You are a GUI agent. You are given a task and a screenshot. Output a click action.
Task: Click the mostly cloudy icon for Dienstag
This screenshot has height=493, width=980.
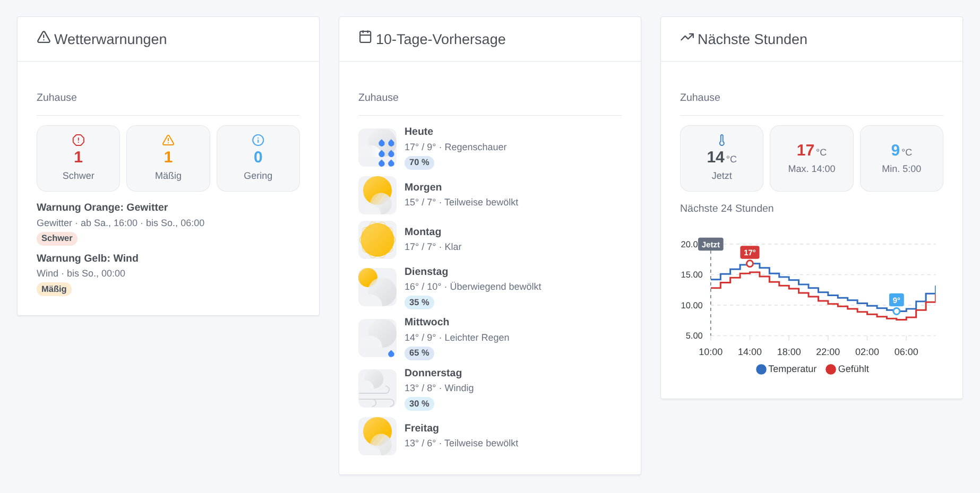tap(377, 287)
